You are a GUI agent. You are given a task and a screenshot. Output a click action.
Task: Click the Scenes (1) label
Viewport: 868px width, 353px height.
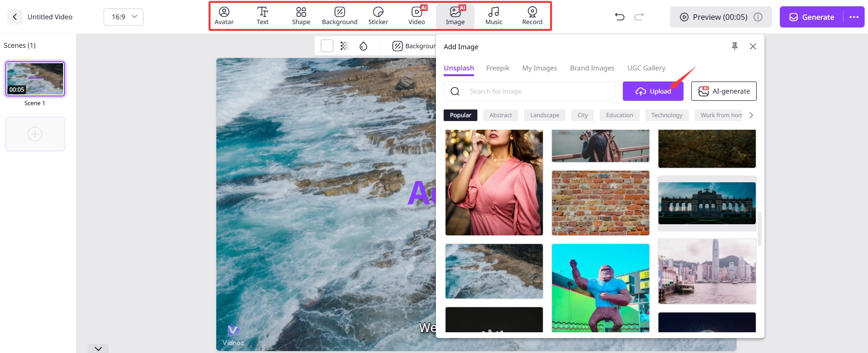(20, 45)
